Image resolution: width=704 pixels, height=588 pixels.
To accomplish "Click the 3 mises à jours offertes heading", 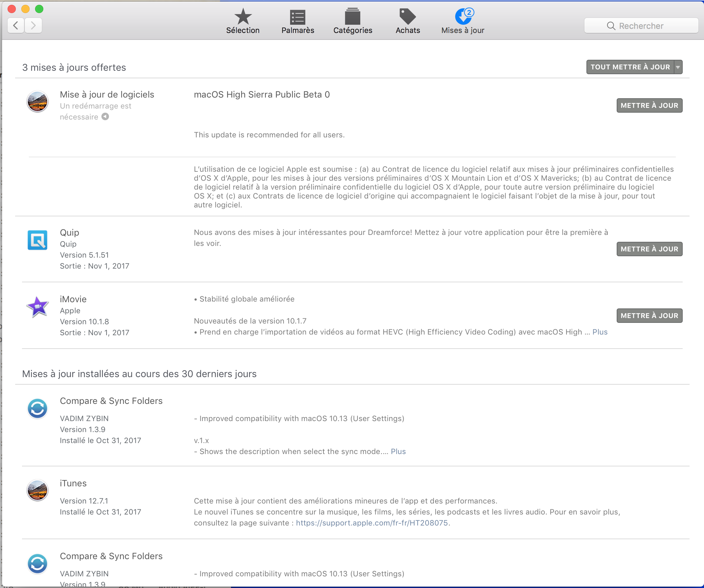I will click(74, 67).
